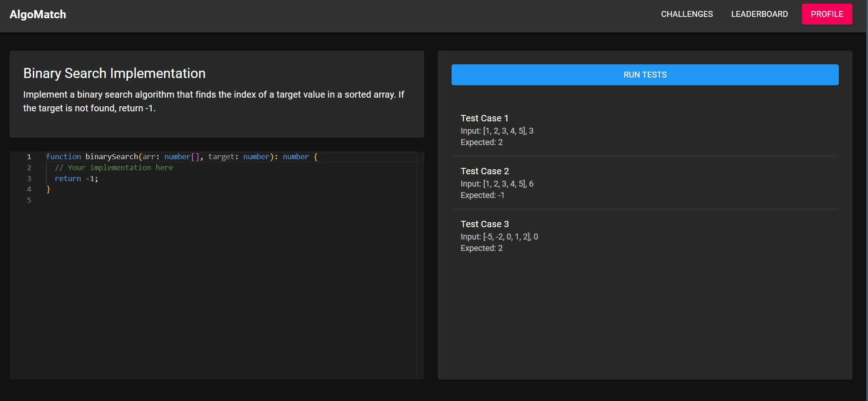This screenshot has height=401, width=868.
Task: Click the closing brace on line 4
Action: 48,189
